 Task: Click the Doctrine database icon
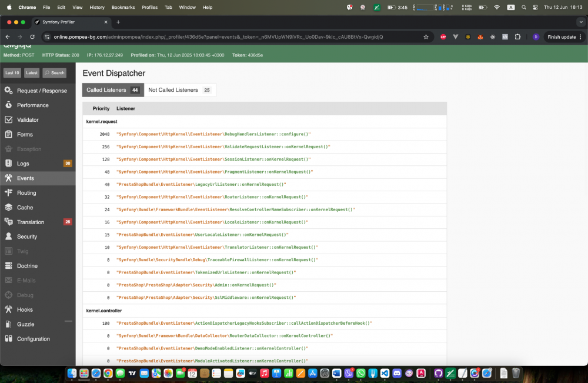(9, 266)
